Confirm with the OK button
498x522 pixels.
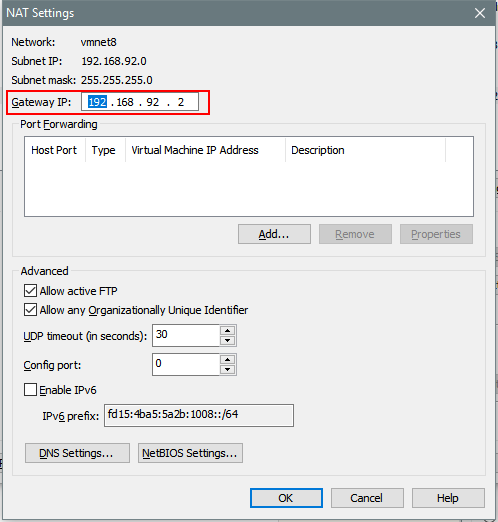pos(286,498)
